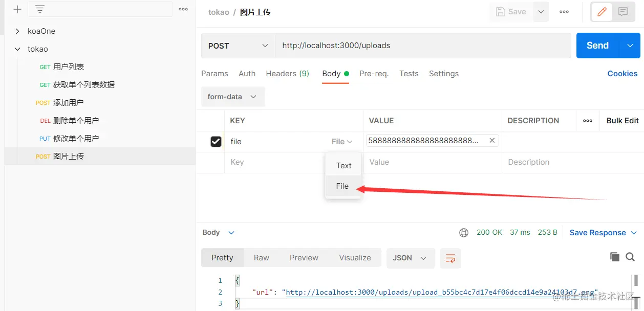Viewport: 644px width, 311px height.
Task: Open the comments icon
Action: tap(623, 12)
